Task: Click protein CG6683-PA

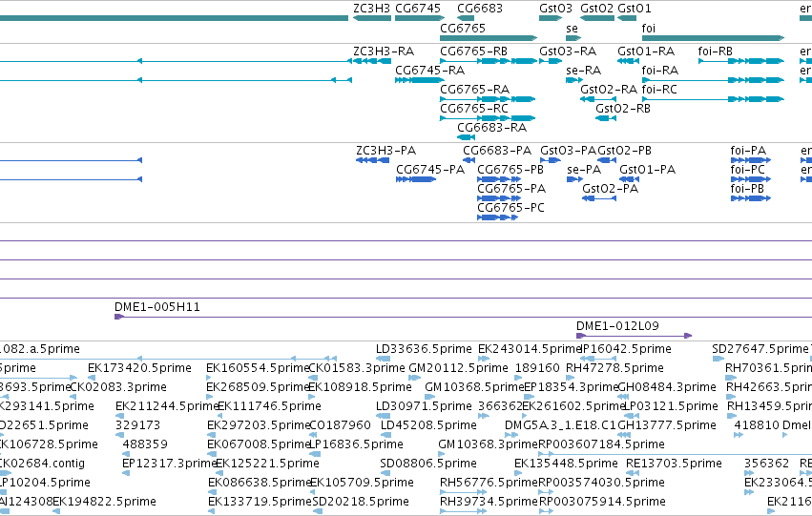Action: point(469,160)
